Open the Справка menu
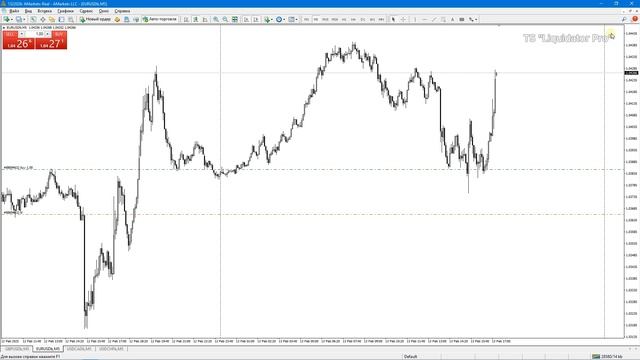 point(122,11)
